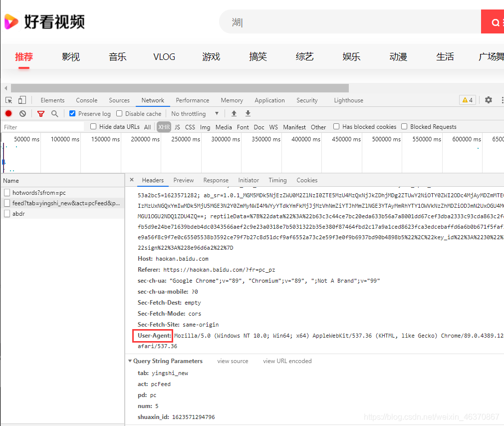Filter requests by Manifest type
The image size is (504, 426).
(294, 127)
